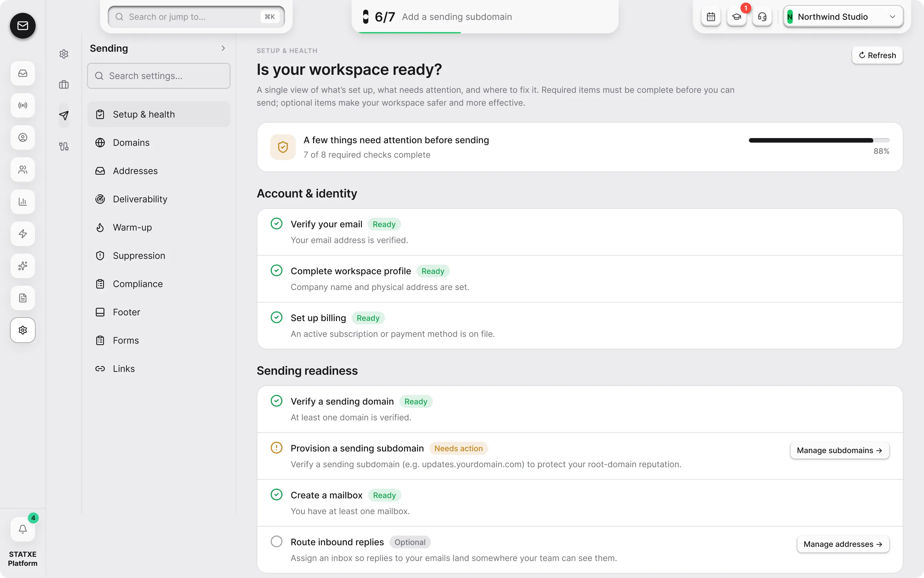This screenshot has width=924, height=578.
Task: Open the graduation cap learning icon
Action: click(x=737, y=17)
